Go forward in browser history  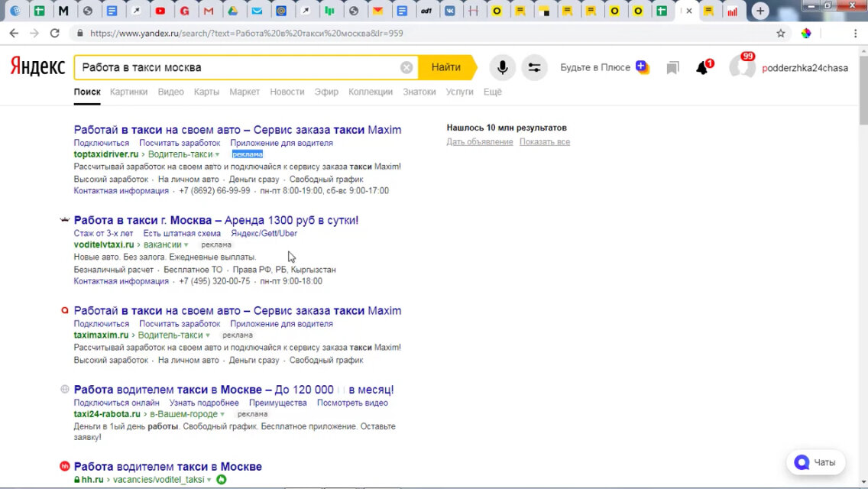click(34, 33)
